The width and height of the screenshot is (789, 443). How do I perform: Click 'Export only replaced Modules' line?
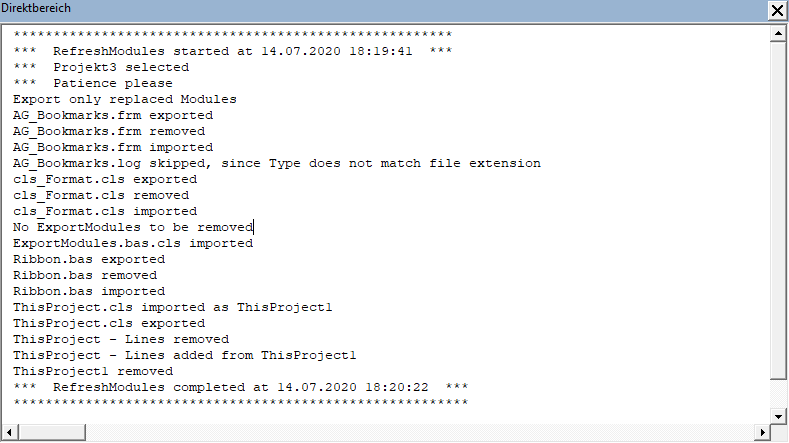[125, 99]
